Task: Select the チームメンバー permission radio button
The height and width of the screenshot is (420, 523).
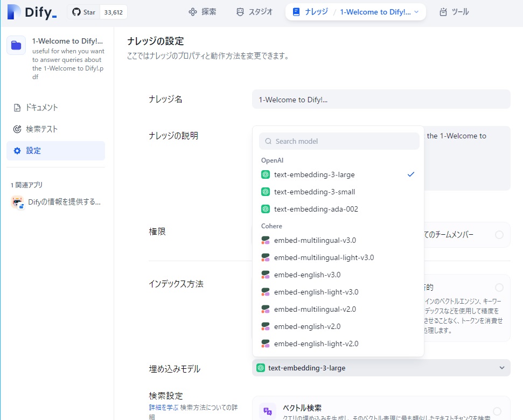Action: click(x=499, y=235)
